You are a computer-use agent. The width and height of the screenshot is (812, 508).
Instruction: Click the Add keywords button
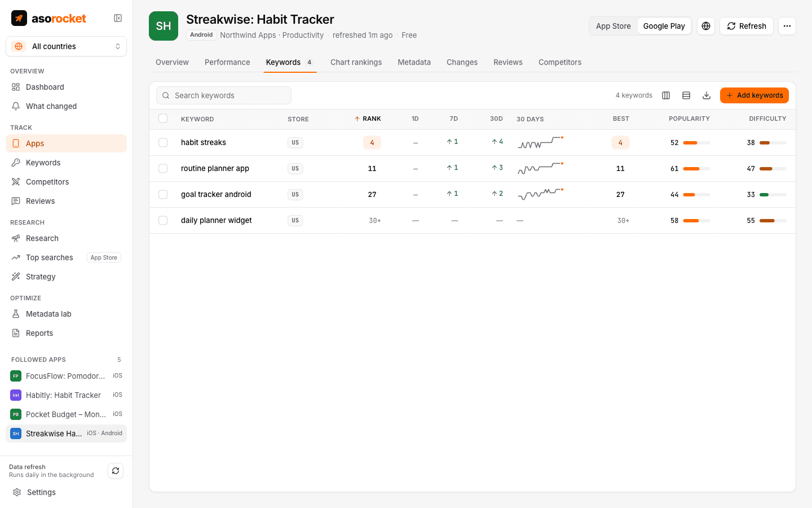coord(754,95)
